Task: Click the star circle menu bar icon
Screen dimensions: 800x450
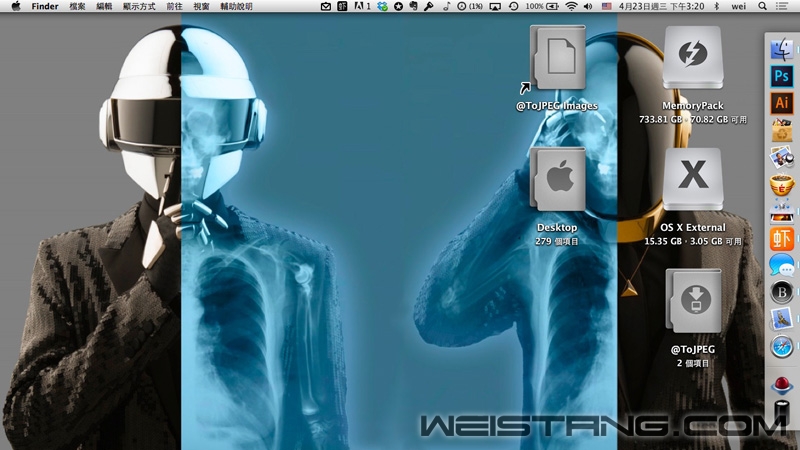Action: (x=398, y=6)
